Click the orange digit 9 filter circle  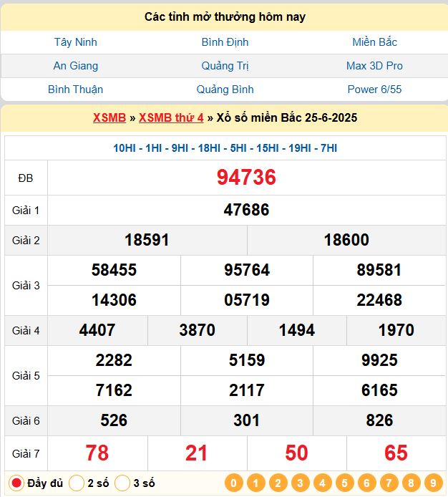[x=434, y=483]
